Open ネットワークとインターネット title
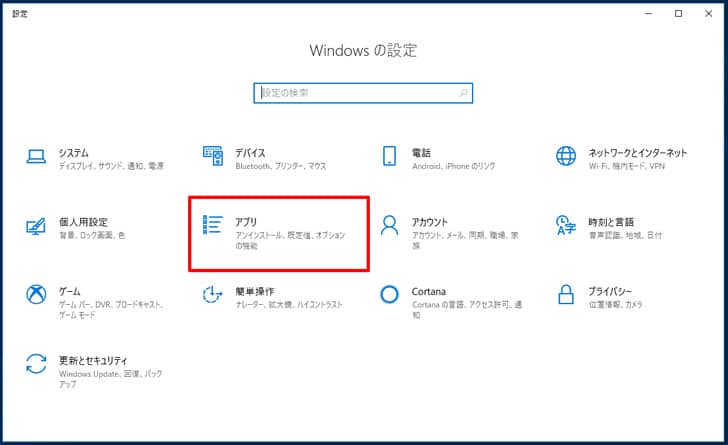728x445 pixels. 637,153
